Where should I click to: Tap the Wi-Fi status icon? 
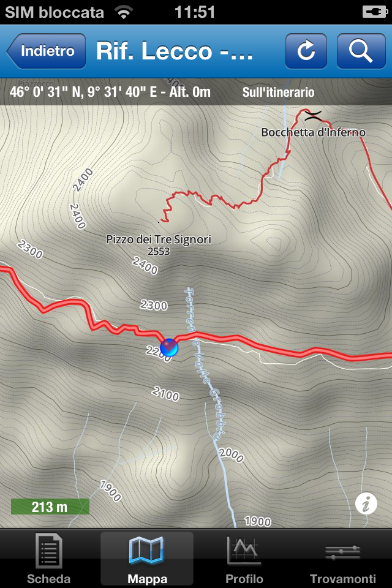click(124, 12)
